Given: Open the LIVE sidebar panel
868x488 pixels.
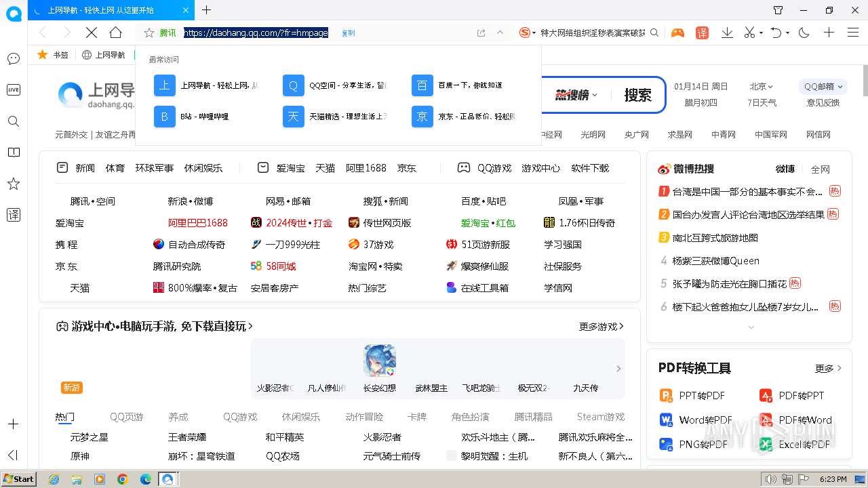Looking at the screenshot, I should [x=14, y=90].
